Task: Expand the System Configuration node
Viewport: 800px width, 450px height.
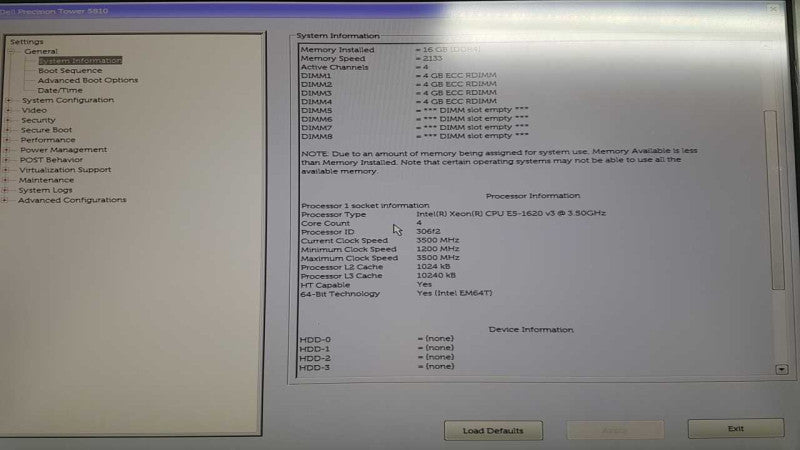Action: coord(9,101)
